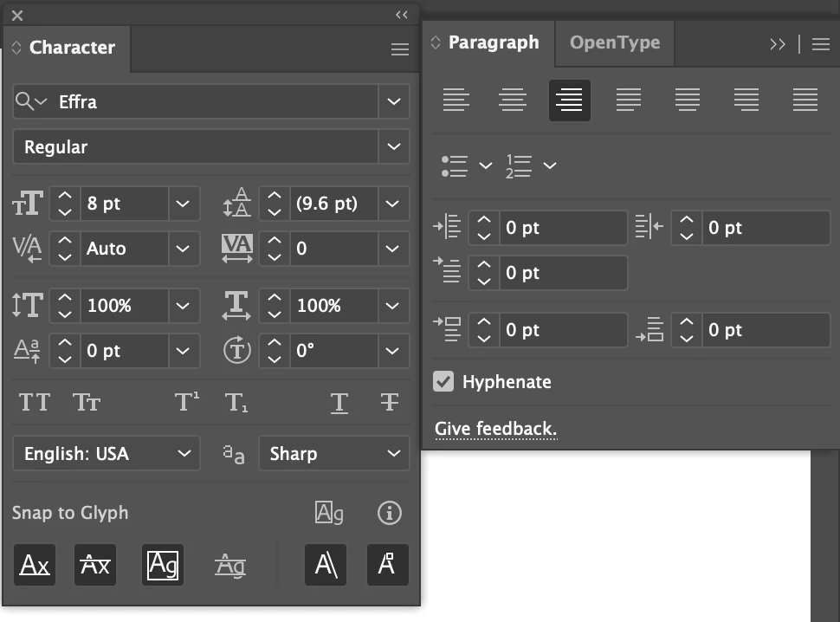Select the Paragraph tab
The height and width of the screenshot is (622, 840).
pyautogui.click(x=494, y=42)
